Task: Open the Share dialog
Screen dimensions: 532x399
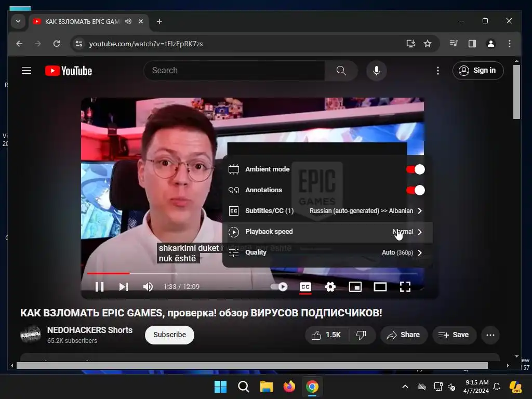Action: pyautogui.click(x=403, y=335)
